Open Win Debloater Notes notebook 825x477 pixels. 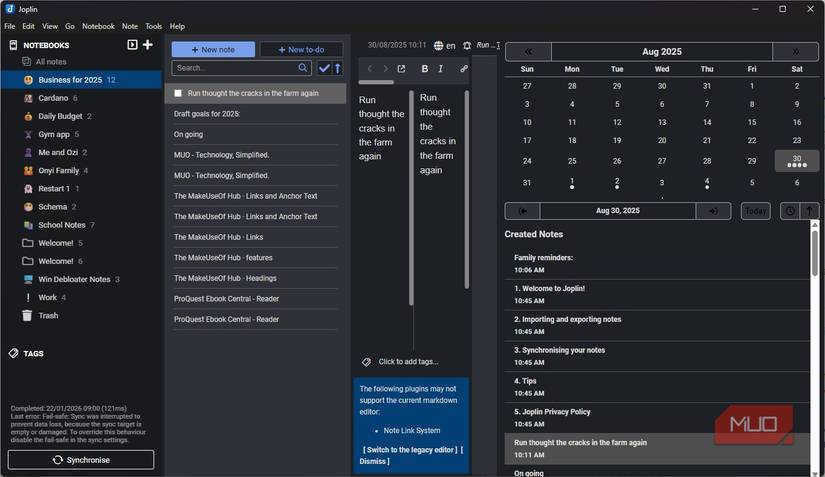coord(74,279)
